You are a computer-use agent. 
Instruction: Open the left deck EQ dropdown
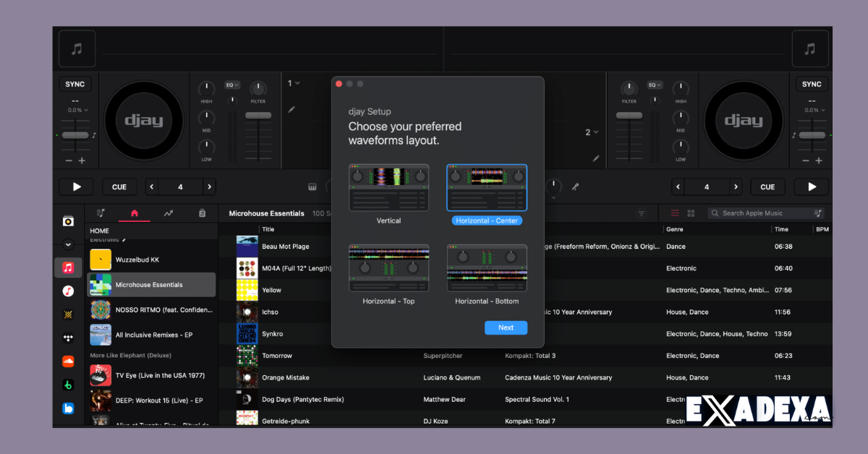point(232,85)
